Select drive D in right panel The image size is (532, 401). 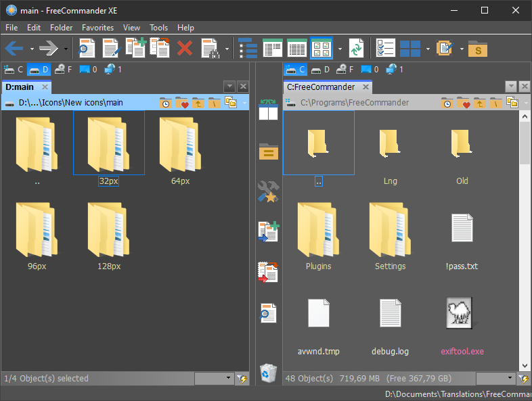coord(320,70)
